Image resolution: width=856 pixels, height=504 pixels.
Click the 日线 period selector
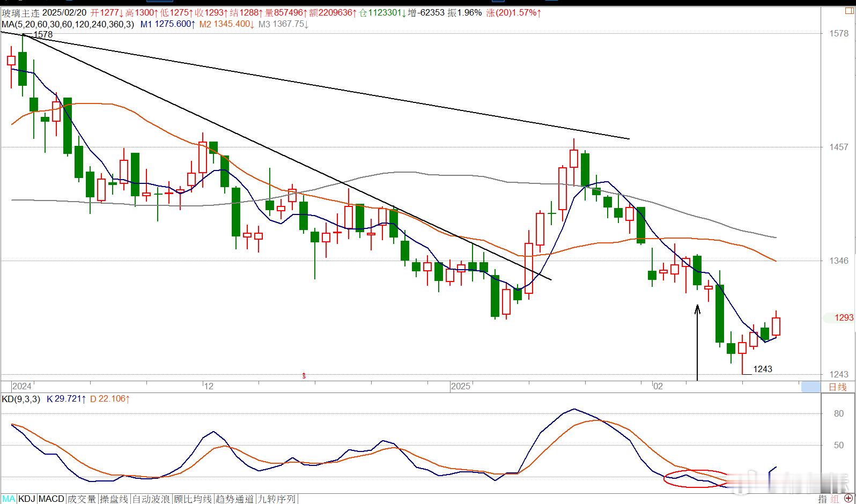(x=838, y=387)
